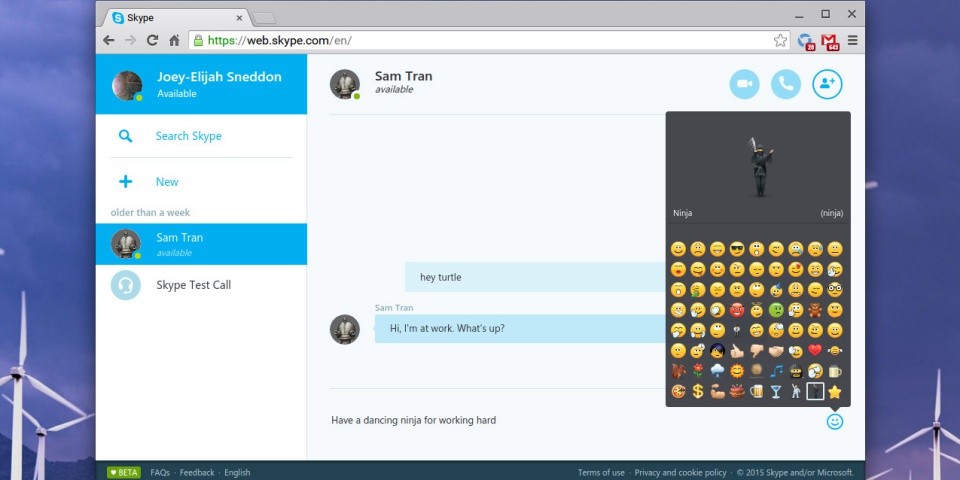Viewport: 960px width, 480px height.
Task: Open the Skype Test Call contact
Action: tap(201, 285)
